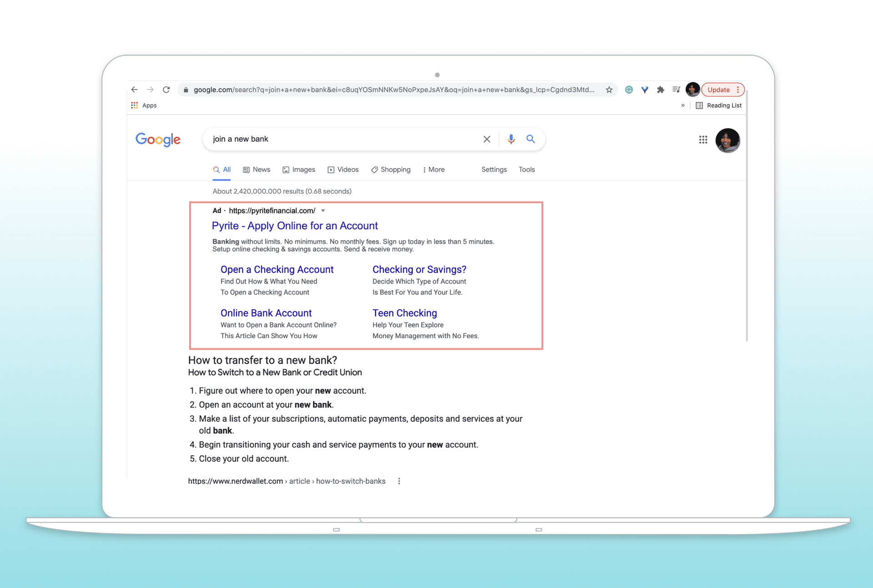Expand the ad URL dropdown arrow
873x588 pixels.
pos(323,211)
